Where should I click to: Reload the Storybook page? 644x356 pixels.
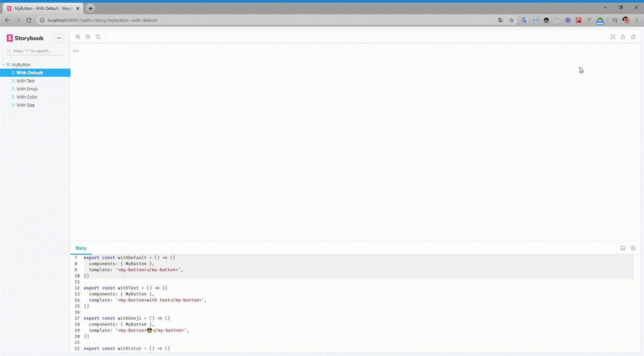coord(29,20)
